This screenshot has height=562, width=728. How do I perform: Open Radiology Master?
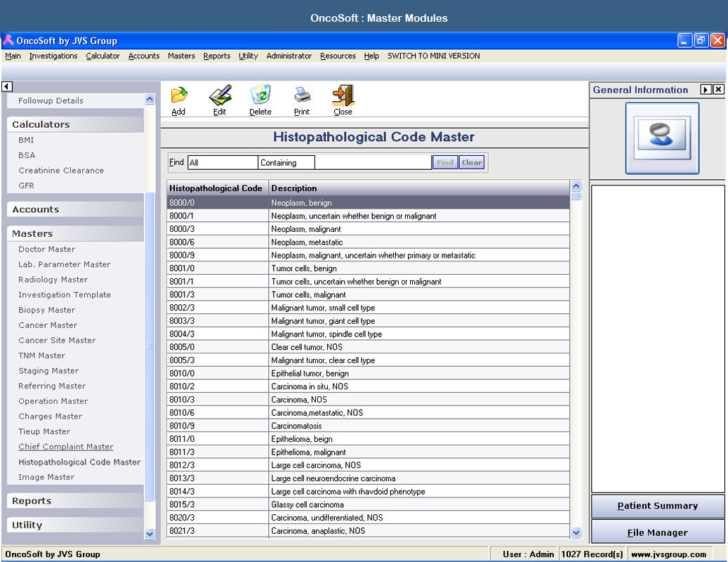[53, 280]
